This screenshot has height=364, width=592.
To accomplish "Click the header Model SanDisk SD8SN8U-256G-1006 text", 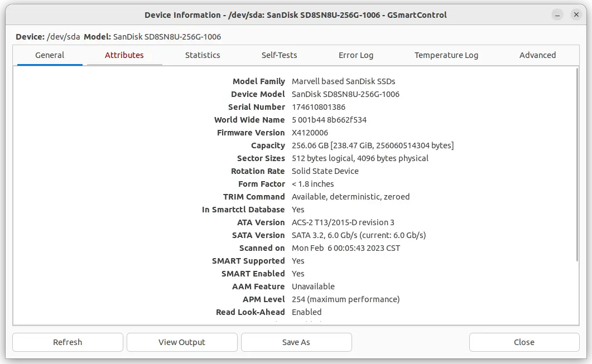I will click(152, 37).
